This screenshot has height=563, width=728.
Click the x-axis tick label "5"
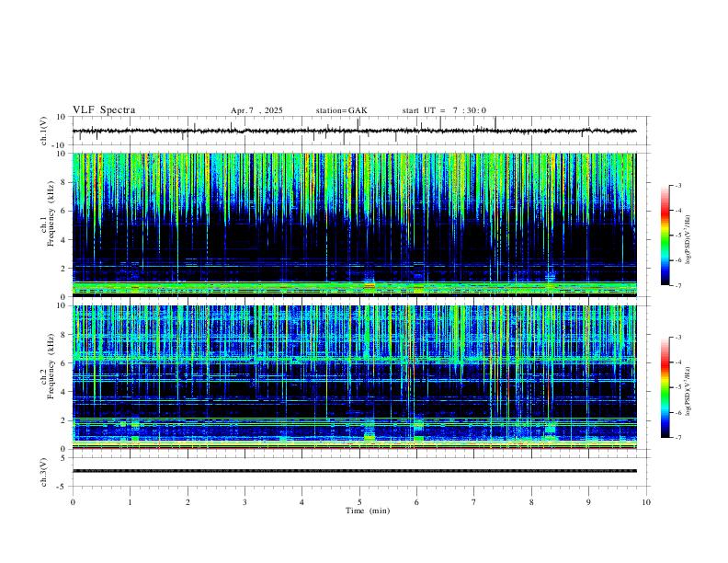coord(359,502)
